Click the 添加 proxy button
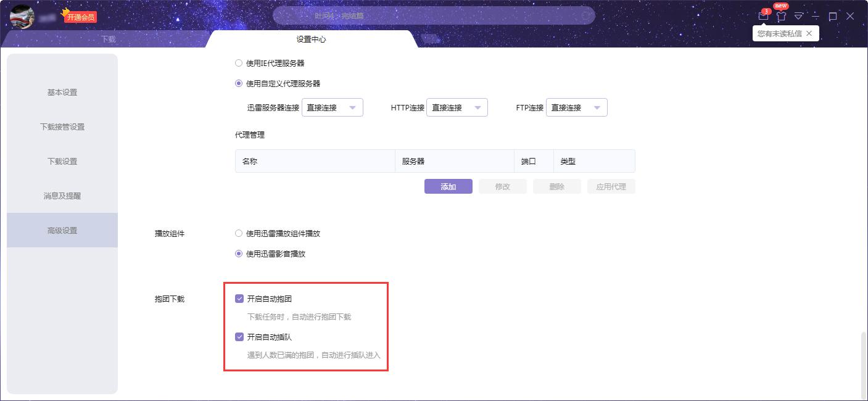The width and height of the screenshot is (868, 401). click(x=448, y=186)
